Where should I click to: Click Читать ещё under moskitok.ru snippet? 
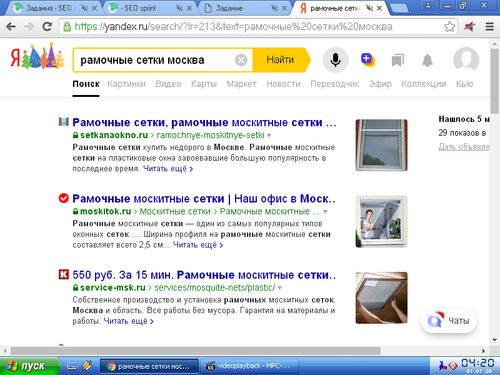pos(198,245)
